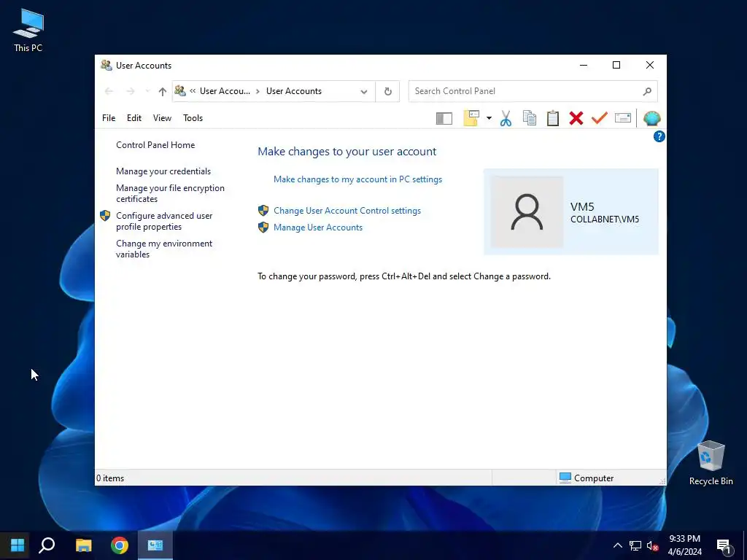Open the View menu
The width and height of the screenshot is (747, 560).
click(162, 118)
